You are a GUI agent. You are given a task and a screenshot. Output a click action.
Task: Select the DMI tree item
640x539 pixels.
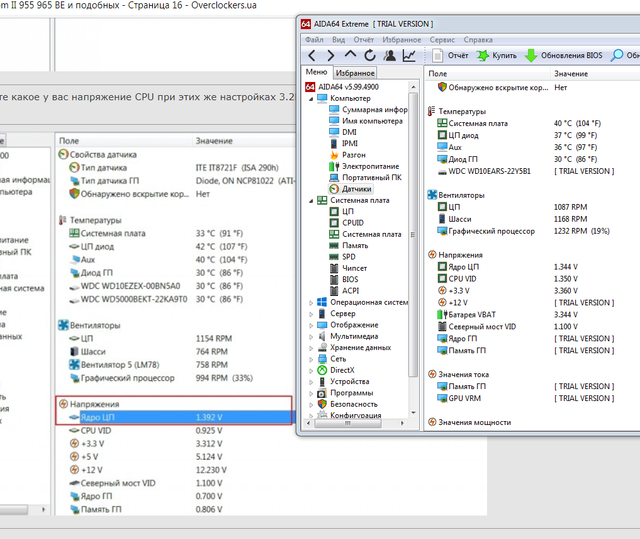343,132
